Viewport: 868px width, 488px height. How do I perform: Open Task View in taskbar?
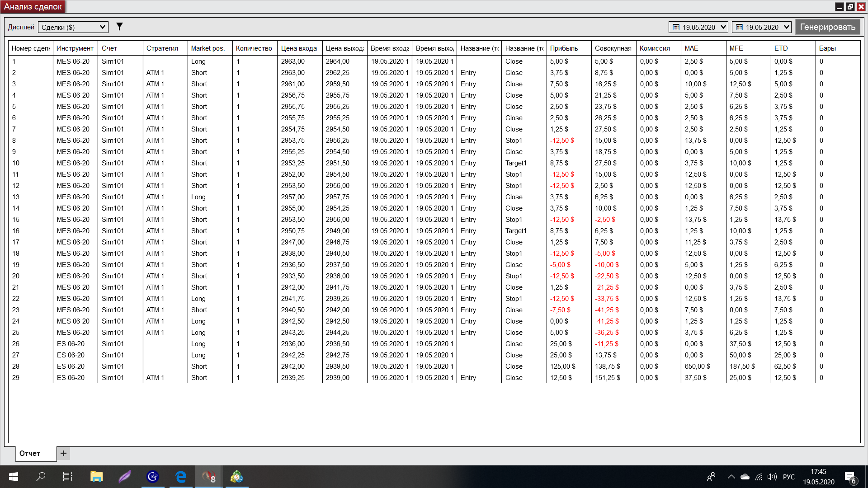point(68,477)
